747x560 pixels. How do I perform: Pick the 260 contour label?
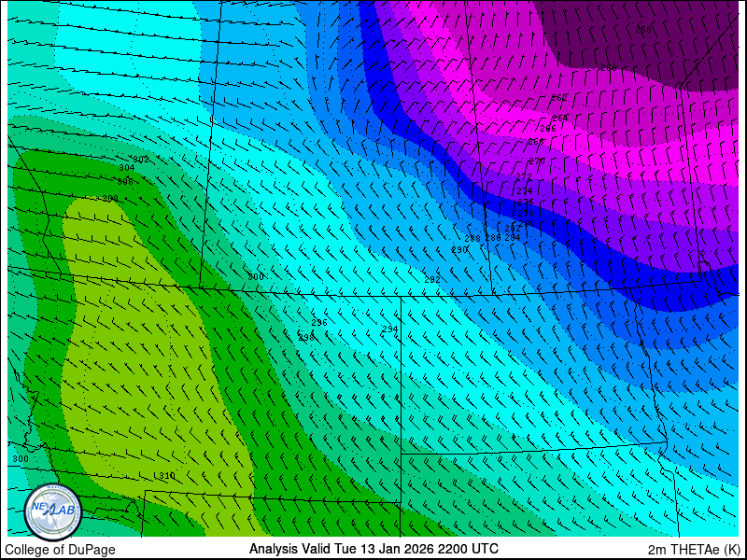point(609,67)
